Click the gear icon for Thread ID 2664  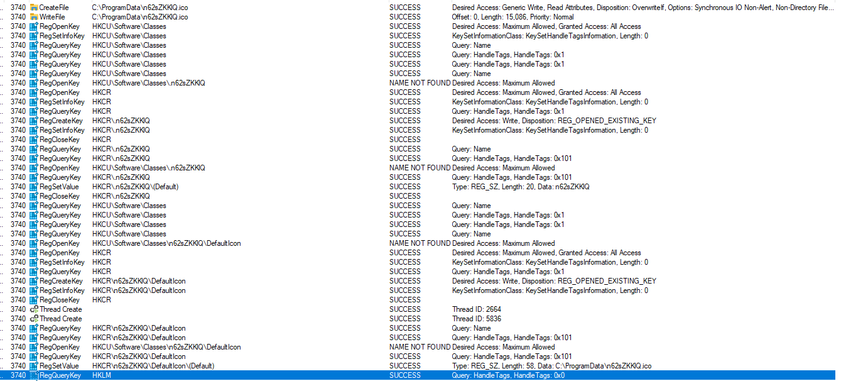click(34, 309)
